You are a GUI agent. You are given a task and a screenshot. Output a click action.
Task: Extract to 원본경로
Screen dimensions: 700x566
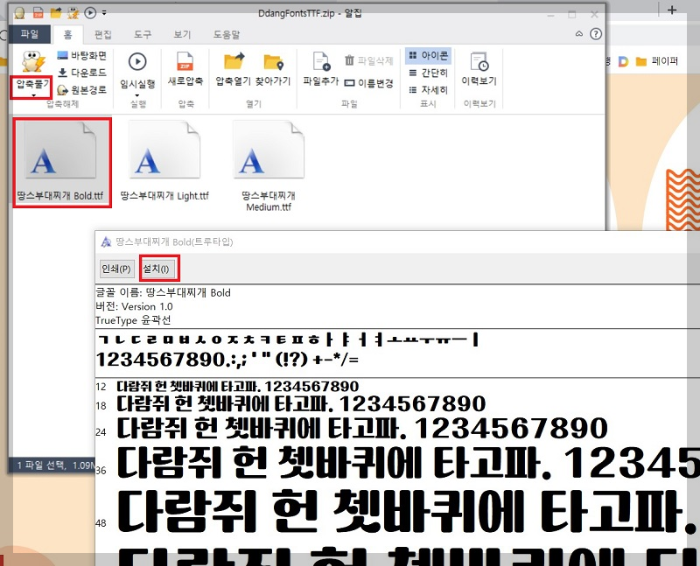click(82, 89)
